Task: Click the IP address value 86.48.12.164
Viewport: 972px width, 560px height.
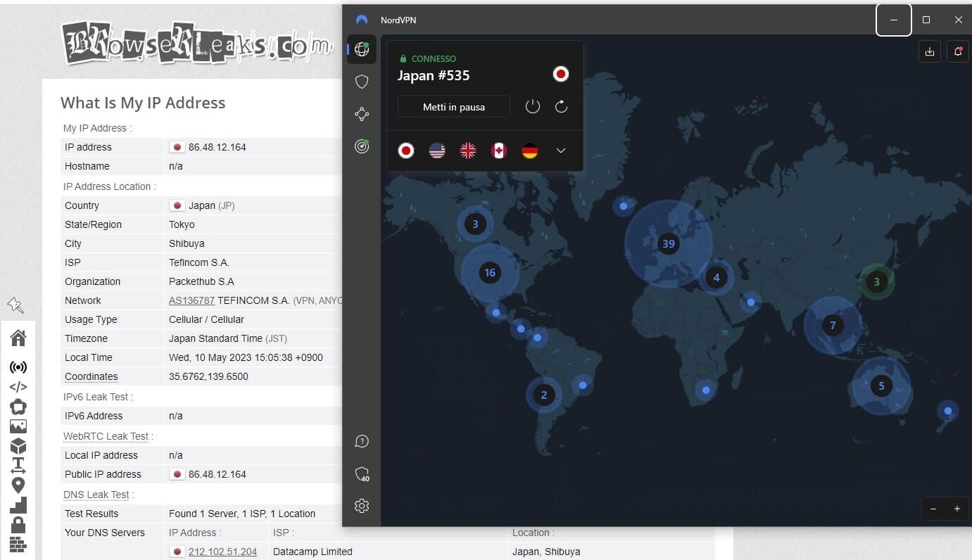Action: (217, 147)
